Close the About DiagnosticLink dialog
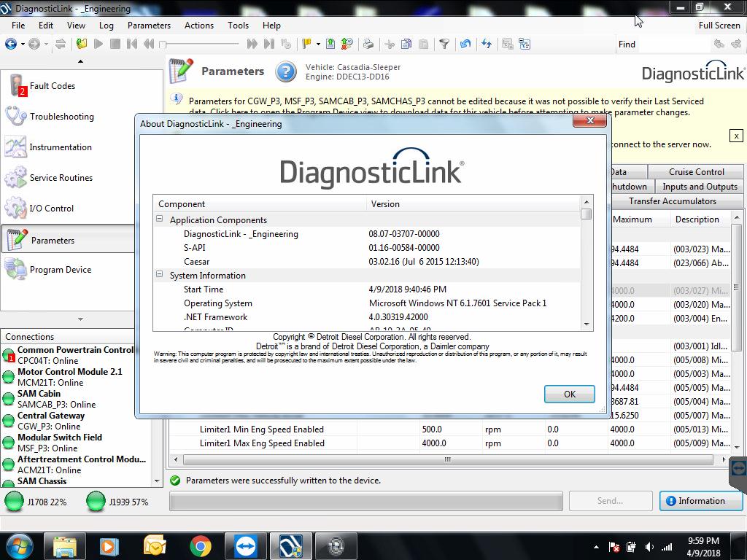The image size is (747, 560). [589, 120]
